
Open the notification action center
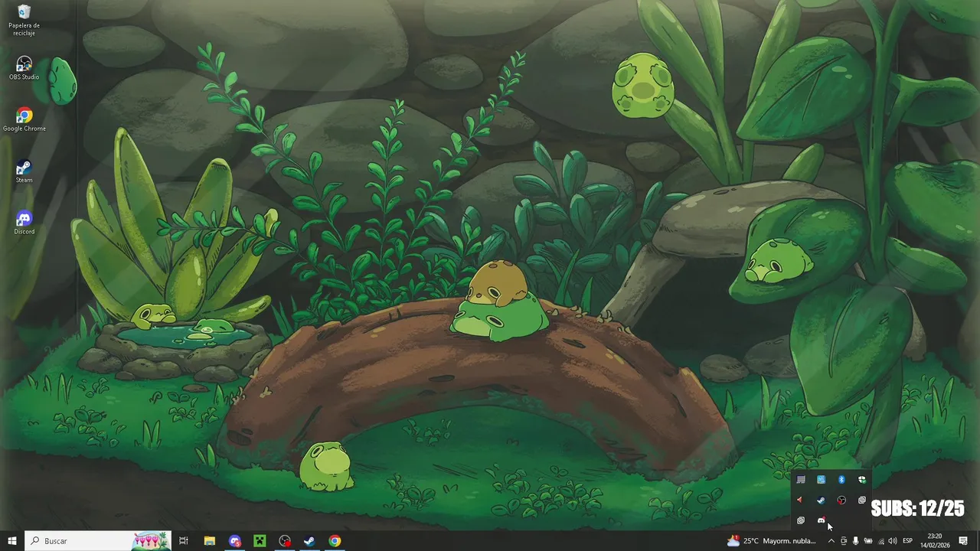(x=963, y=541)
